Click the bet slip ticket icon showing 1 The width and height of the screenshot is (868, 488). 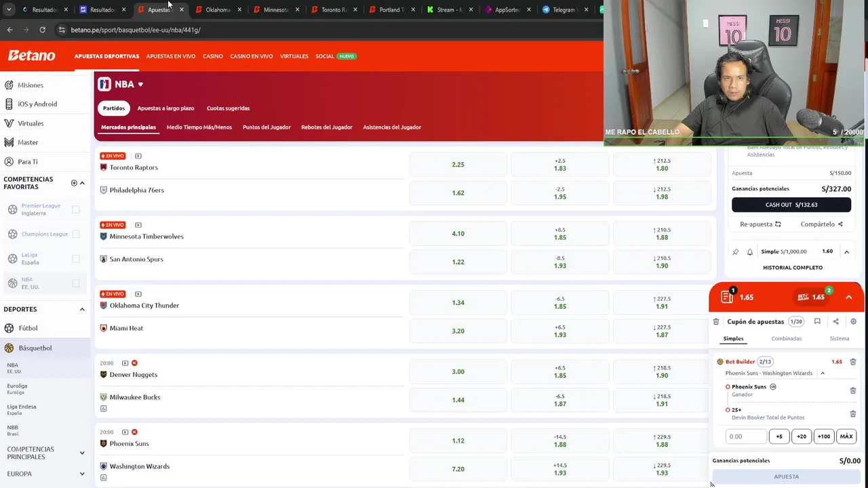tap(728, 297)
